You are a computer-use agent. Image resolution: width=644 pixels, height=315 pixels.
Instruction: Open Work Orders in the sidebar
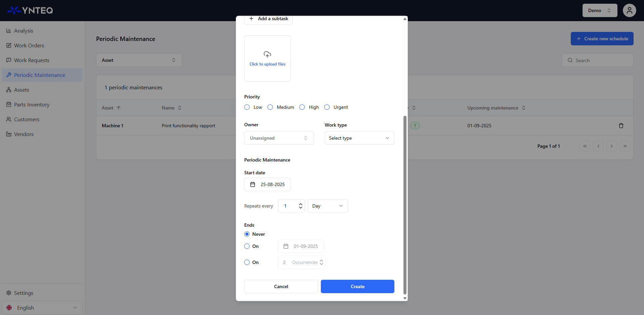29,45
